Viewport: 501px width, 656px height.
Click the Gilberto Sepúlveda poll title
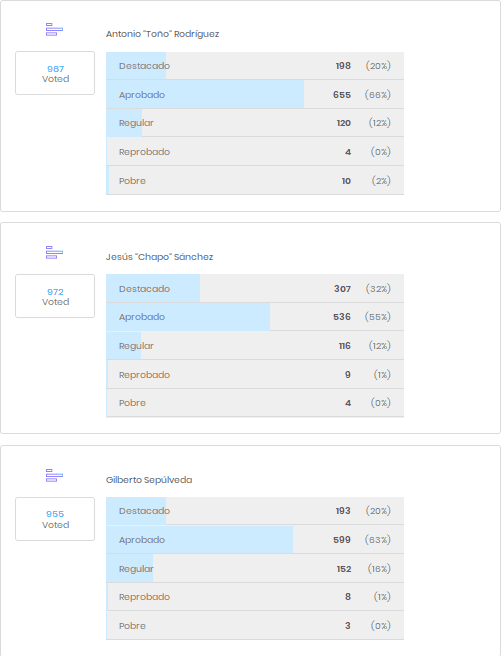coord(149,480)
